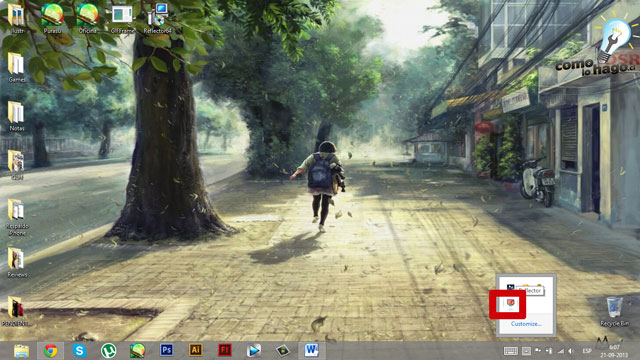This screenshot has width=640, height=360.
Task: Open the Action Center flag icon
Action: (x=538, y=351)
